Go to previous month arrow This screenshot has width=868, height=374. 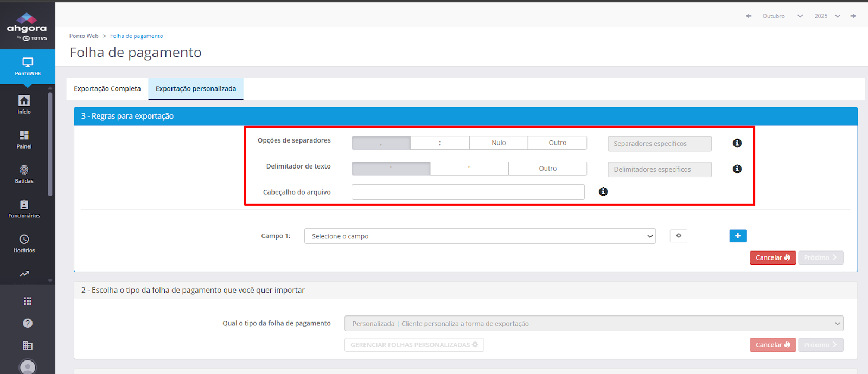pyautogui.click(x=749, y=16)
